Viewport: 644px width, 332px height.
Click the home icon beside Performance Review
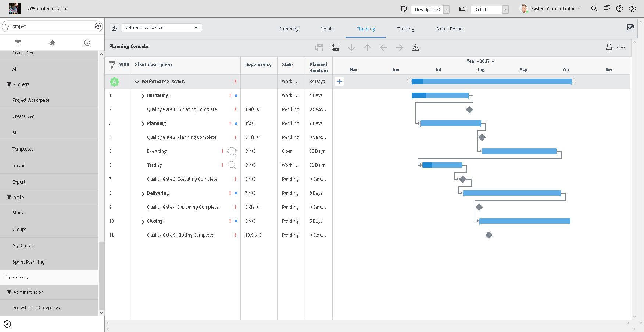tap(114, 27)
